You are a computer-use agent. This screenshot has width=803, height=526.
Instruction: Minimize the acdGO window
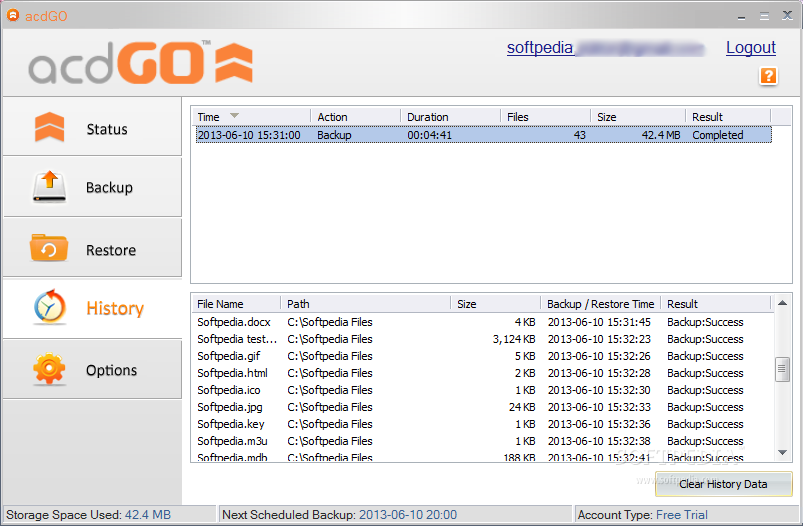pos(741,16)
